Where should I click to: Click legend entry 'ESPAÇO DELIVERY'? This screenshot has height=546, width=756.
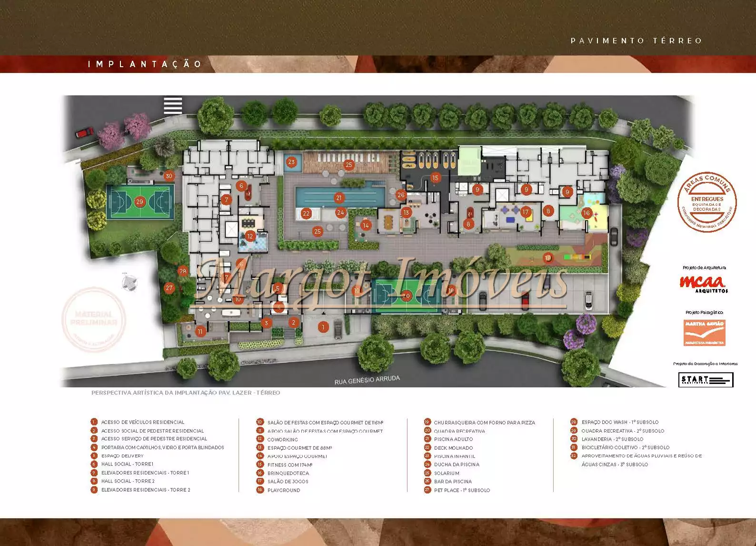[x=122, y=456]
